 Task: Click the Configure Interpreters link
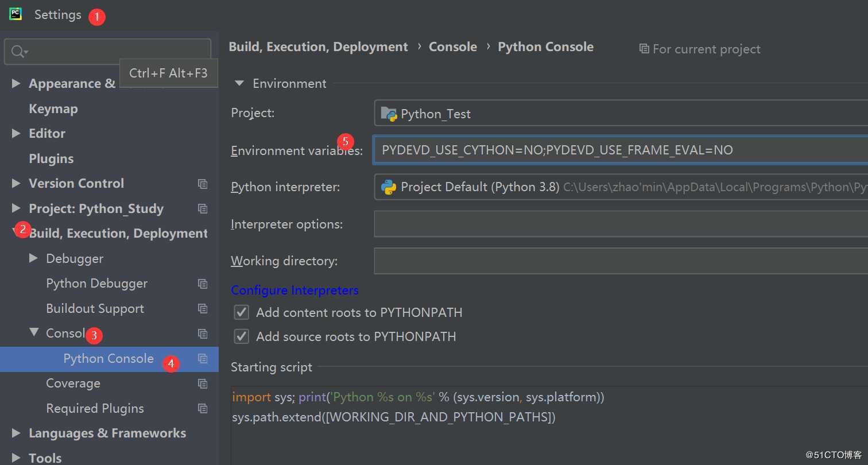click(295, 290)
